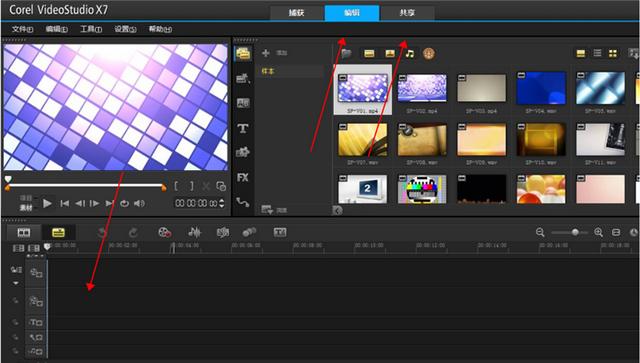
Task: Click the Record/Capture option icon
Action: [165, 232]
